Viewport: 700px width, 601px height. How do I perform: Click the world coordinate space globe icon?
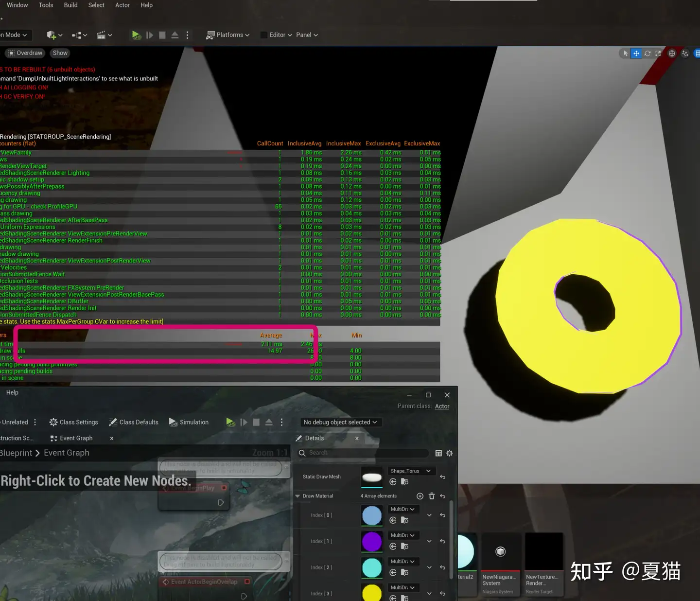tap(672, 53)
